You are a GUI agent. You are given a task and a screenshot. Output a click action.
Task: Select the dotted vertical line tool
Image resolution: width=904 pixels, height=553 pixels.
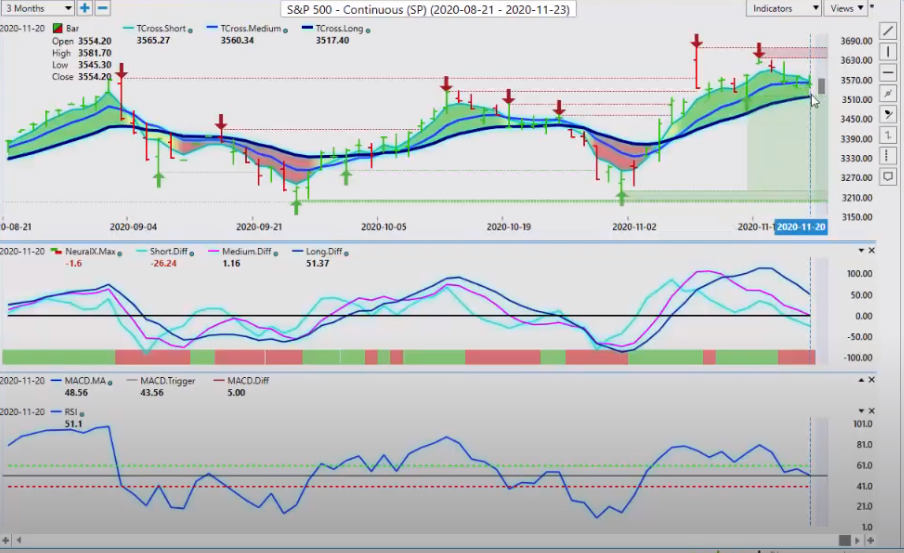pyautogui.click(x=888, y=156)
